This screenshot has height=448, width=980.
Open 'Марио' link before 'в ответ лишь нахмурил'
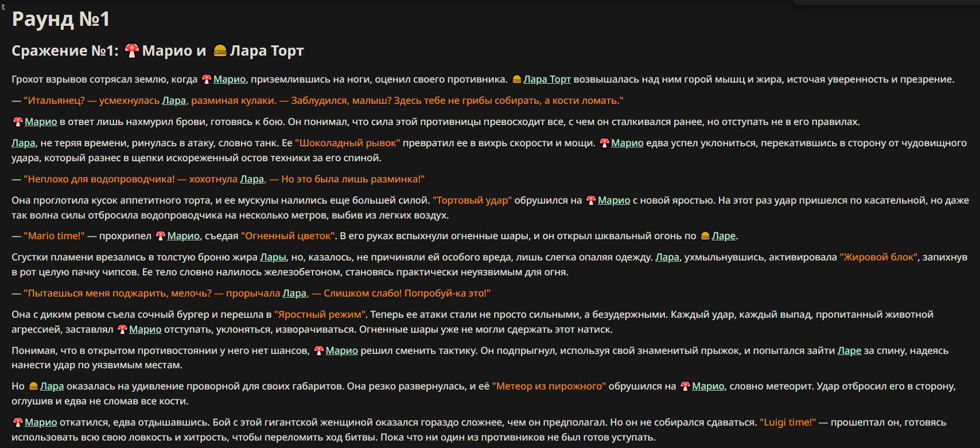[41, 122]
